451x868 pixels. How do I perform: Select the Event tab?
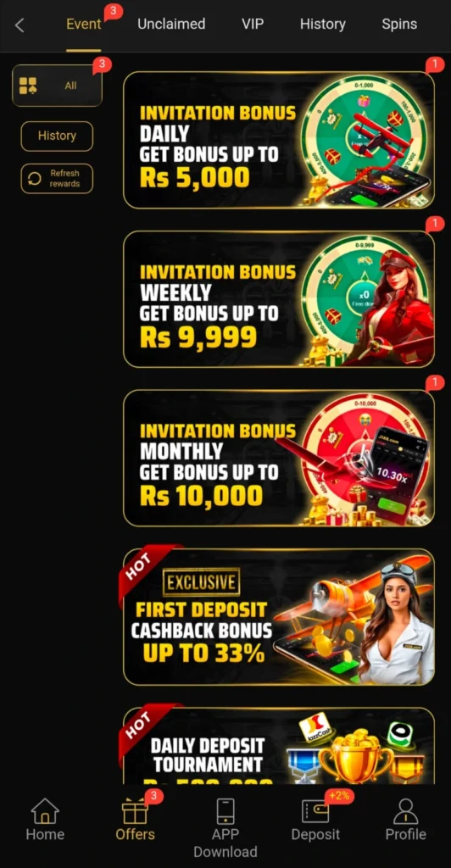[84, 25]
